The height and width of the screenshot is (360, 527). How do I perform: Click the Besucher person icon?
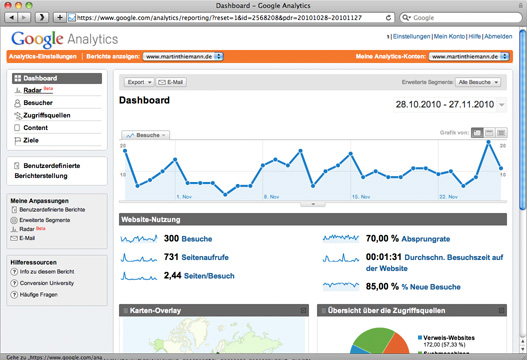click(17, 103)
